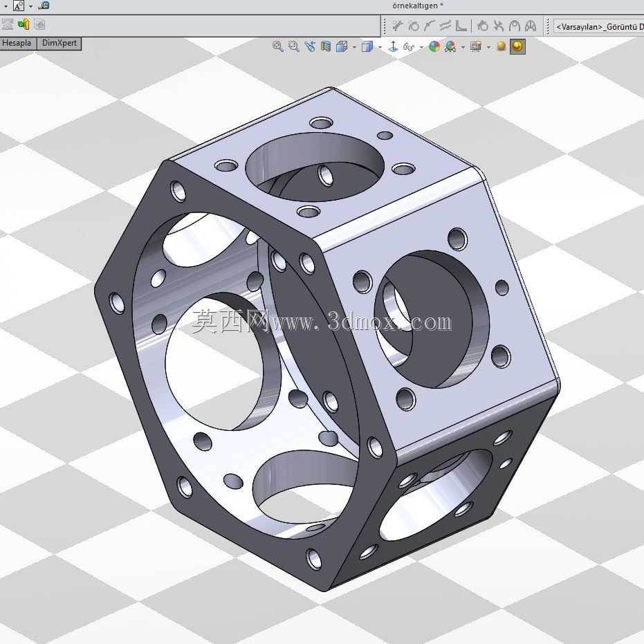
Task: Click the grayed-out camera icon
Action: pos(39,25)
